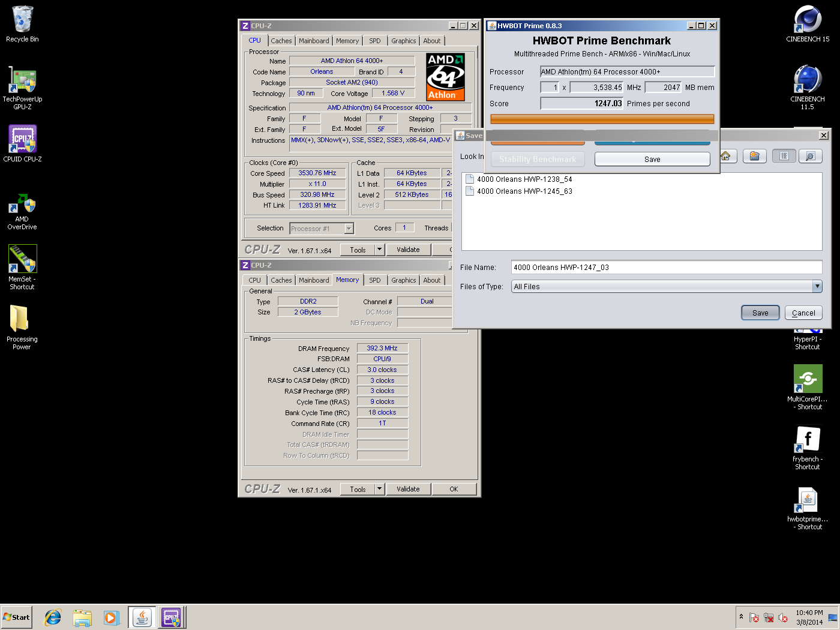This screenshot has width=840, height=630.
Task: Create a new folder in Save dialog
Action: (755, 156)
